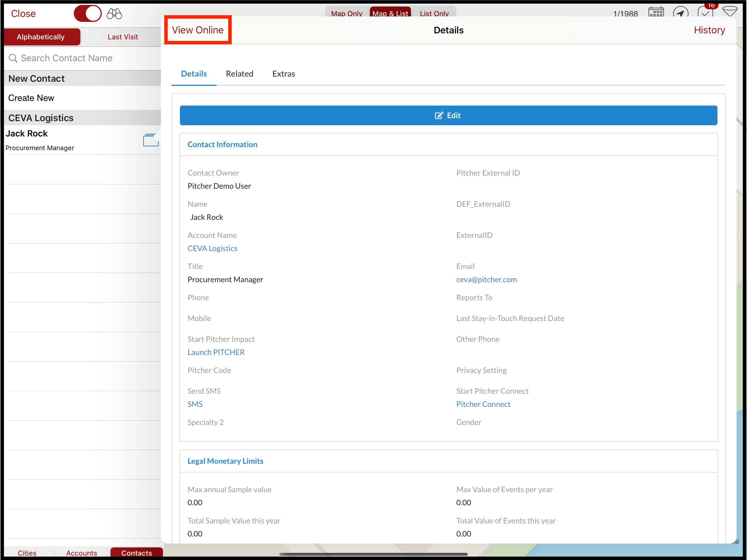The image size is (747, 560).
Task: Switch to the Related tab
Action: coord(240,74)
